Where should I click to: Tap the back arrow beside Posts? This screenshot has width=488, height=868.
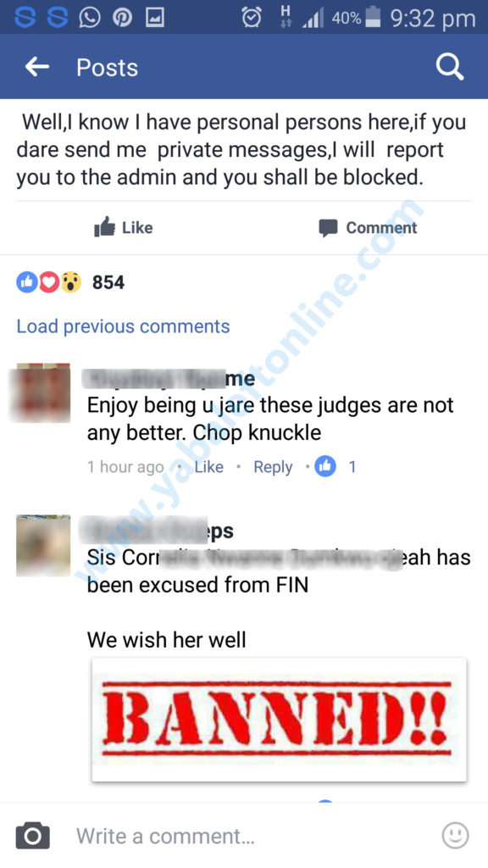coord(37,67)
